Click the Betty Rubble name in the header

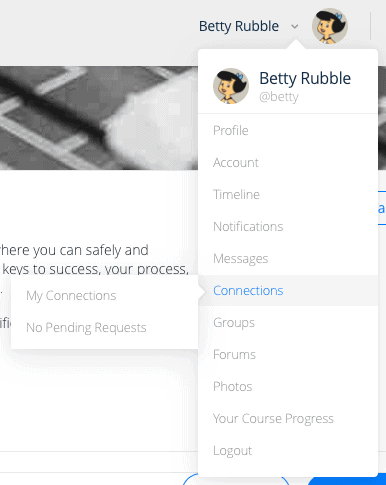click(x=239, y=26)
